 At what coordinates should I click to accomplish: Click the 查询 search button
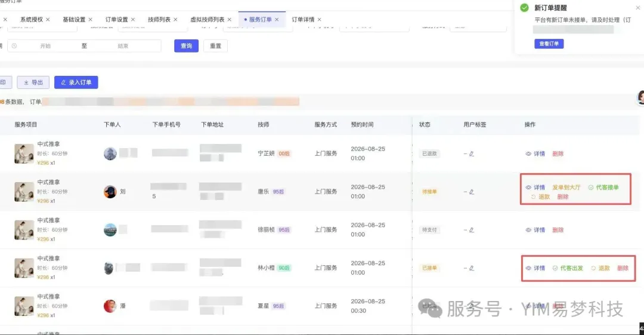point(187,45)
